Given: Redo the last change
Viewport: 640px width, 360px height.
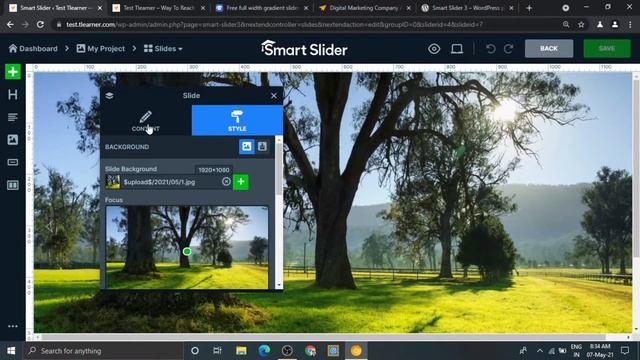Looking at the screenshot, I should pos(509,49).
